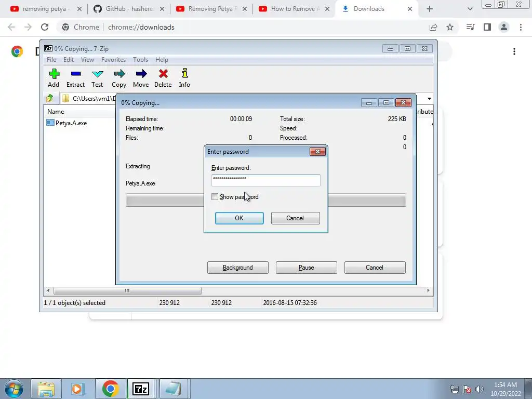This screenshot has width=532, height=399.
Task: Open the 7-Zip File menu
Action: pyautogui.click(x=51, y=60)
